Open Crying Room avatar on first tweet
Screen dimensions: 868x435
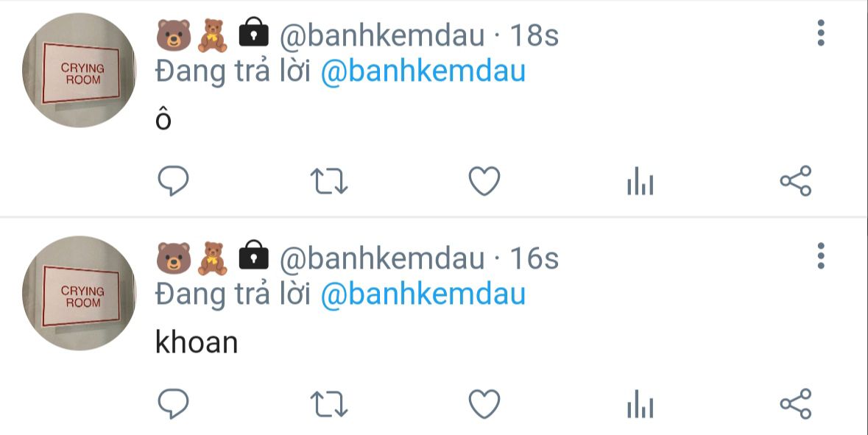point(80,70)
